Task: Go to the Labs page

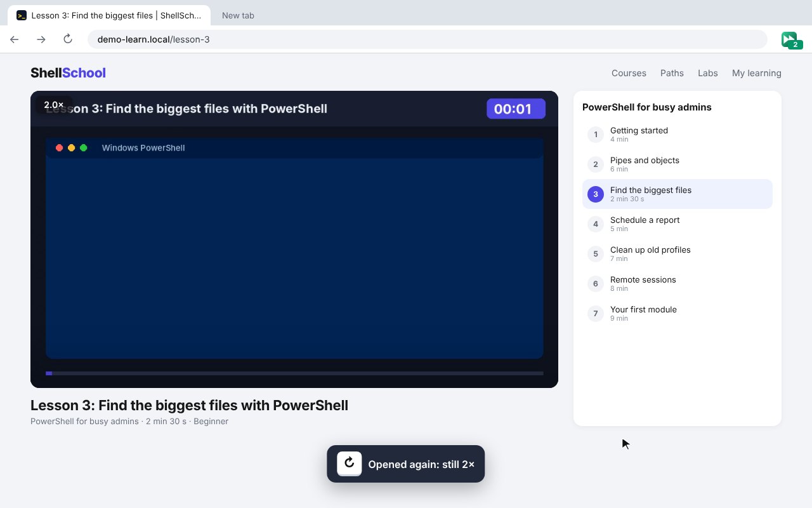Action: pos(708,73)
